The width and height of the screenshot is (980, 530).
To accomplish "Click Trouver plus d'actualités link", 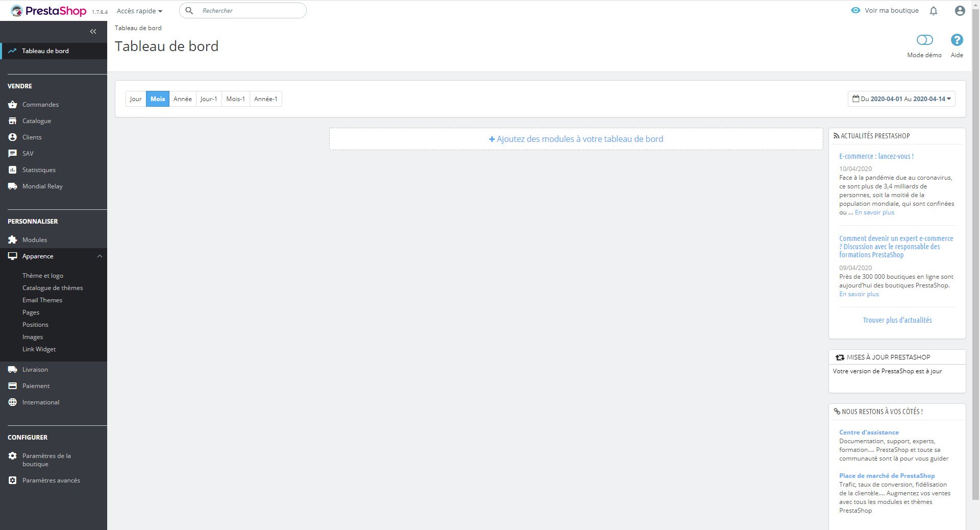I will pos(897,320).
